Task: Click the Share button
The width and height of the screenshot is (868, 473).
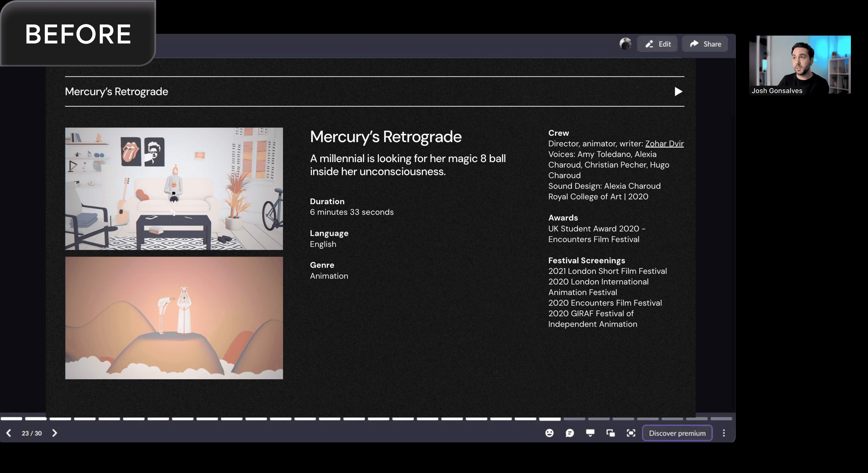Action: pos(705,44)
